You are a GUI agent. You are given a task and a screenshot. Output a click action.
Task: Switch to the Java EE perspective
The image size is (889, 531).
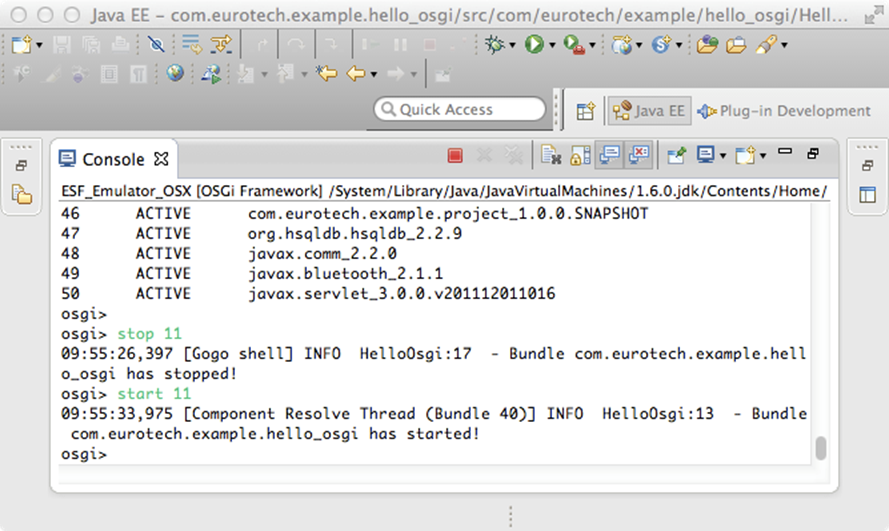649,111
